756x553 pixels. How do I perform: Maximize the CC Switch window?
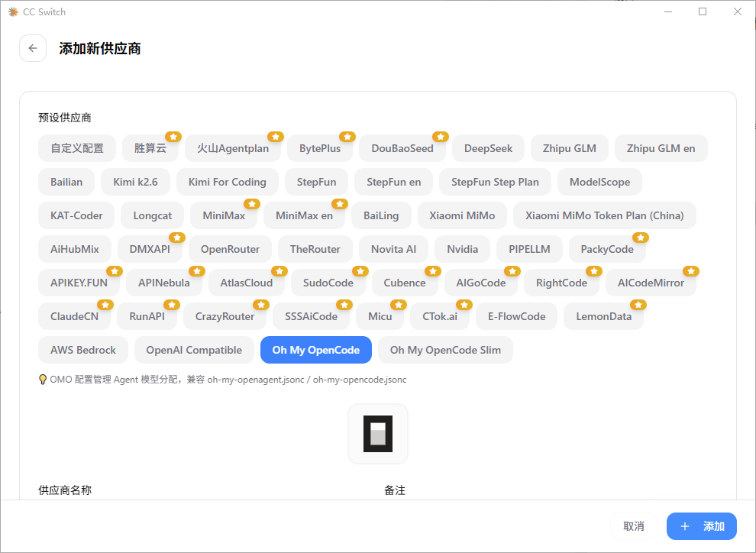703,12
